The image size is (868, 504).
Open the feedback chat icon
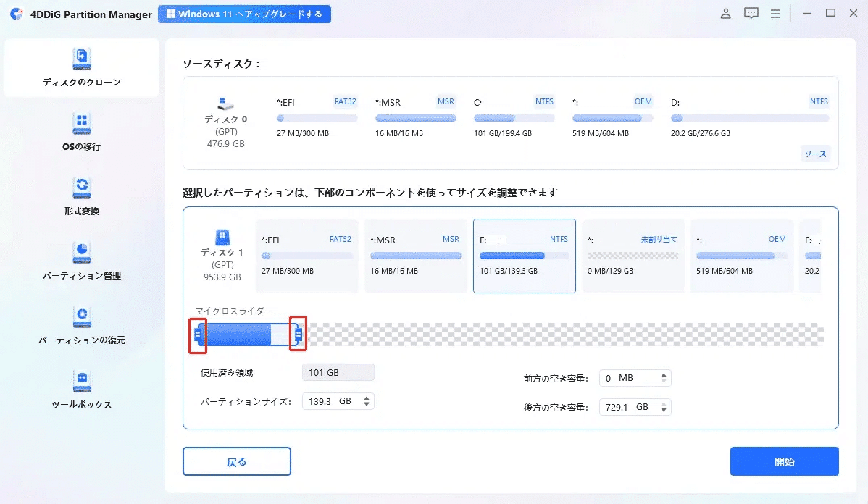(751, 13)
